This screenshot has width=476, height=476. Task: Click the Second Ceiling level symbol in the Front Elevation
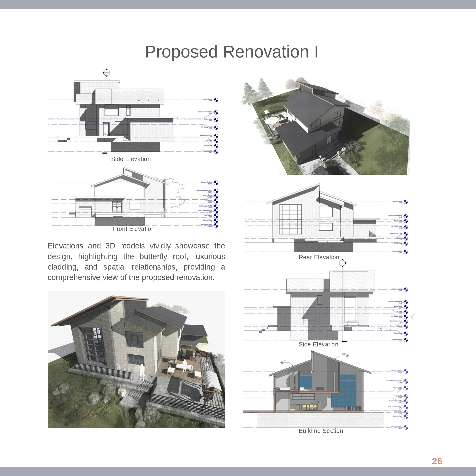(x=216, y=183)
